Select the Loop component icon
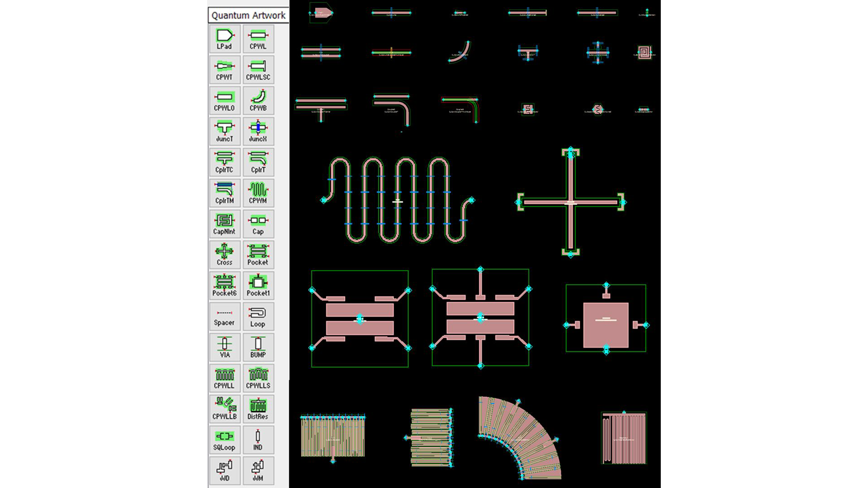 click(x=258, y=315)
